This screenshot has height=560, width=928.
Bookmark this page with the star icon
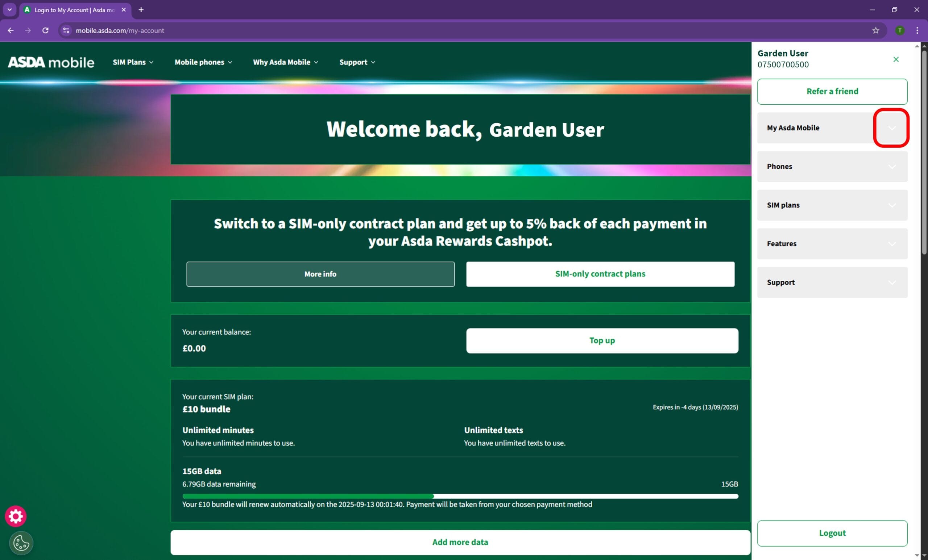coord(875,30)
